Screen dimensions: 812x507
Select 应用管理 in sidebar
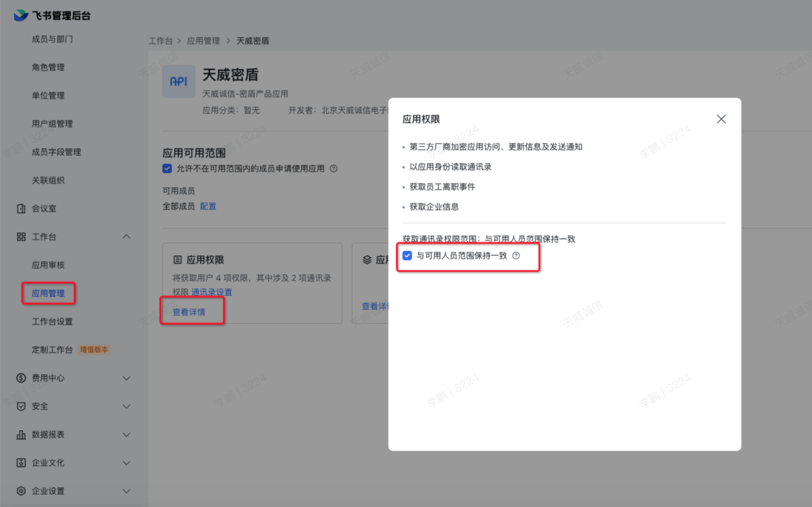[x=48, y=293]
